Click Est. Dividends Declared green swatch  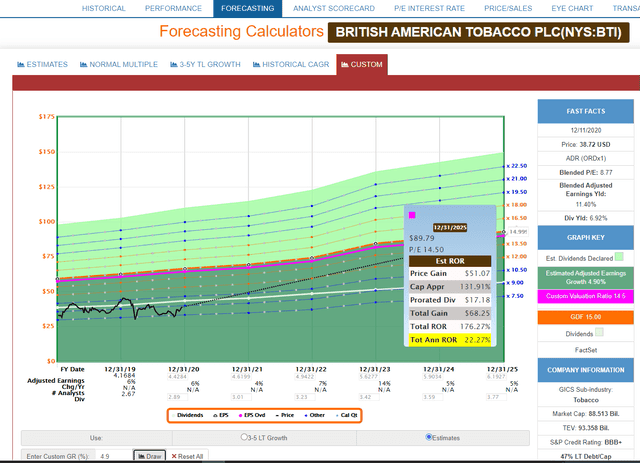(619, 257)
